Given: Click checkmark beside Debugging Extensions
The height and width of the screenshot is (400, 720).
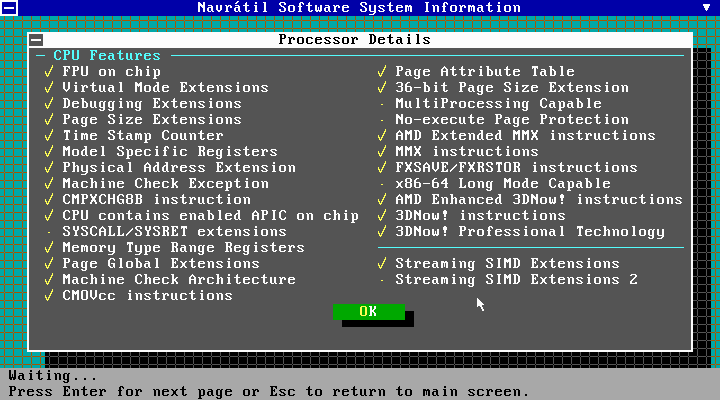Looking at the screenshot, I should [x=49, y=104].
